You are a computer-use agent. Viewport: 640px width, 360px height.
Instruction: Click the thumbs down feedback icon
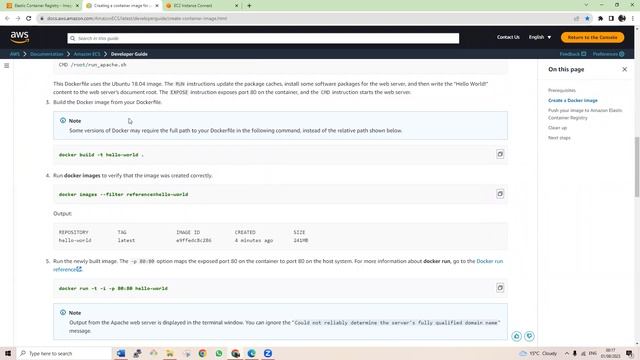coord(529,336)
